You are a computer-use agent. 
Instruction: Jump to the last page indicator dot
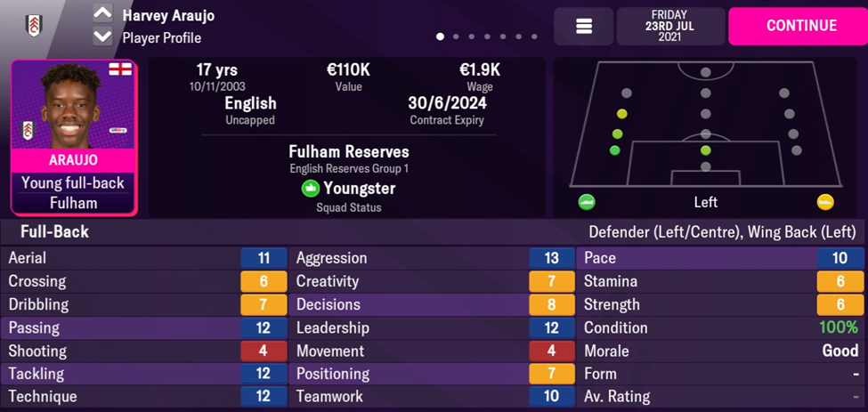[534, 37]
